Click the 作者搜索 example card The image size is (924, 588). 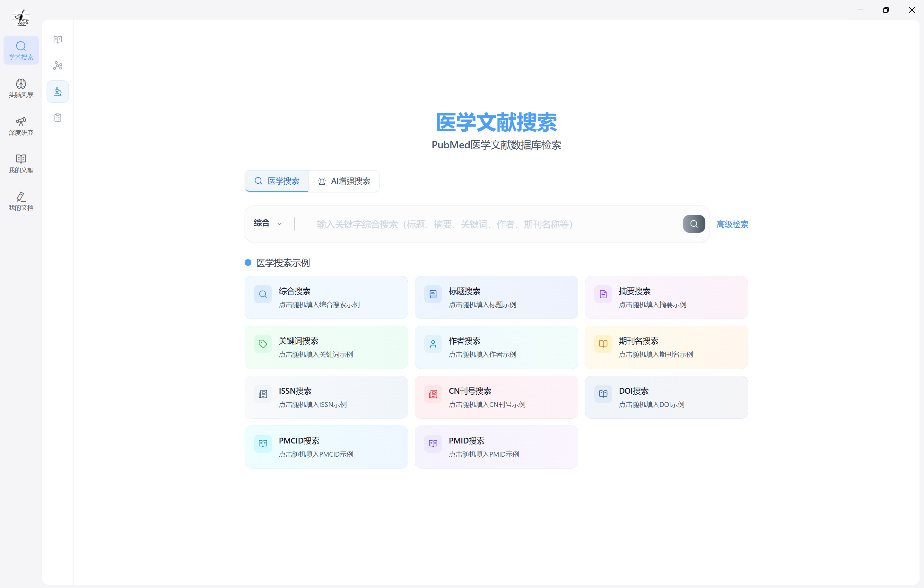(x=496, y=347)
